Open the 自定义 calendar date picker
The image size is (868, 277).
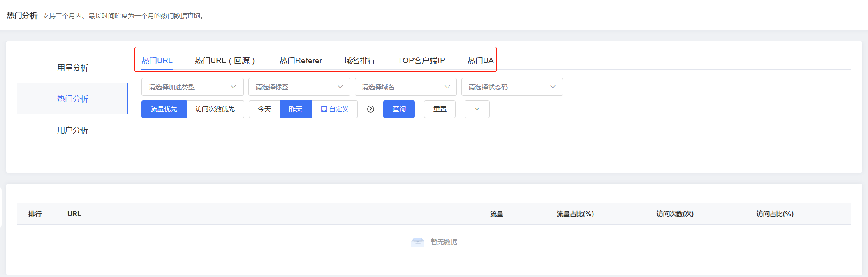tap(335, 109)
